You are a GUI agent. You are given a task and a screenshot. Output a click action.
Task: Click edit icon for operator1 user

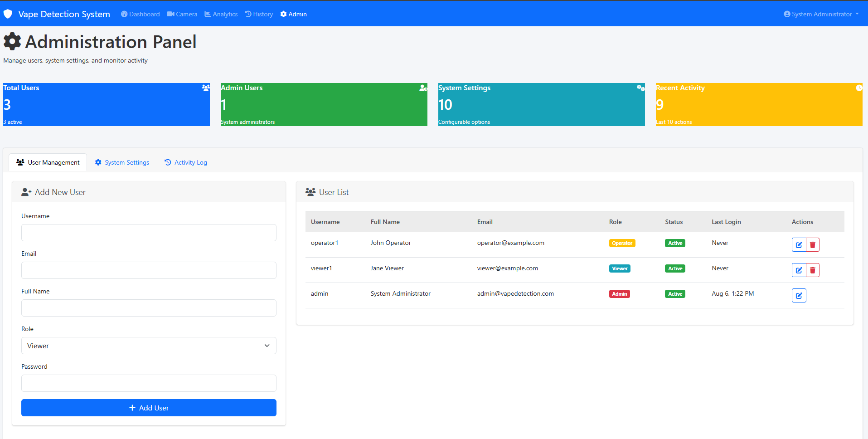tap(799, 245)
